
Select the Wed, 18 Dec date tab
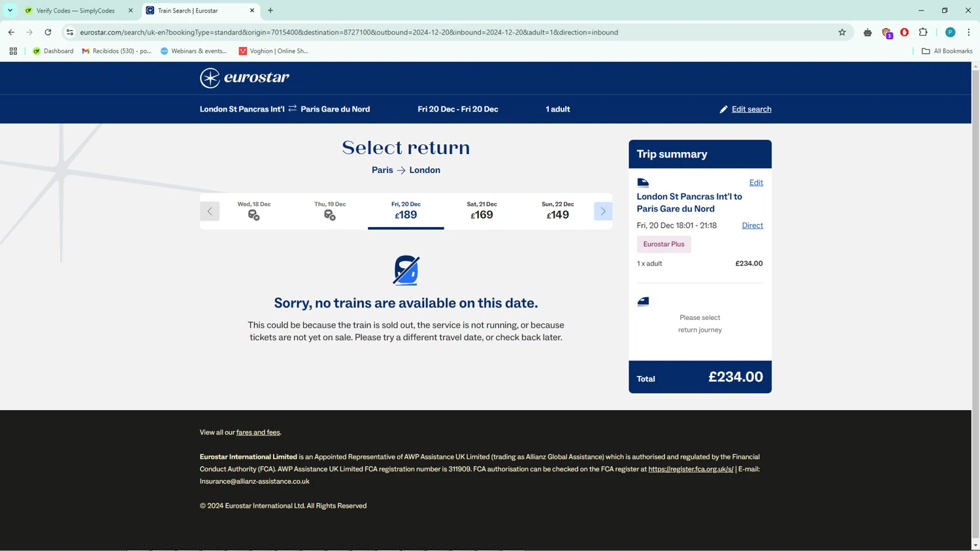(254, 211)
